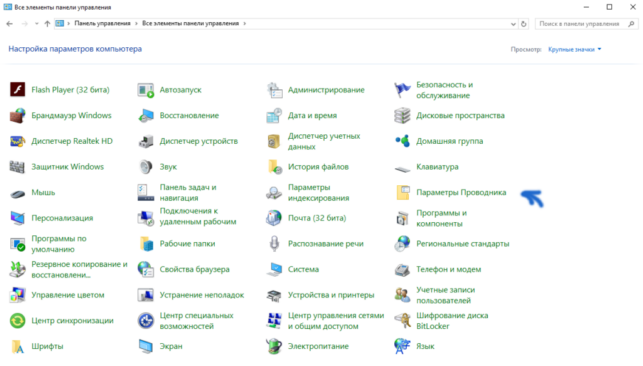Open the Шрифты icon
The width and height of the screenshot is (643, 366).
(x=18, y=346)
